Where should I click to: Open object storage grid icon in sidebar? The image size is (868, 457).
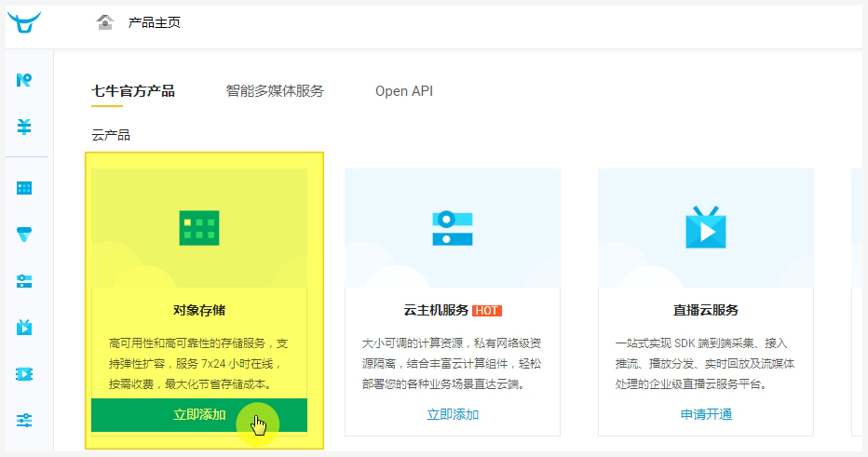24,188
